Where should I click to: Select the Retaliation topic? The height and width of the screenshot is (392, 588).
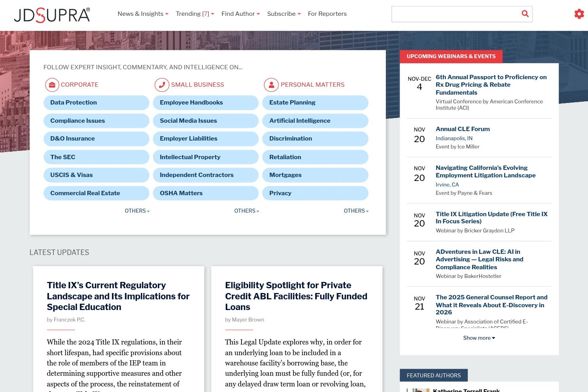pos(315,157)
